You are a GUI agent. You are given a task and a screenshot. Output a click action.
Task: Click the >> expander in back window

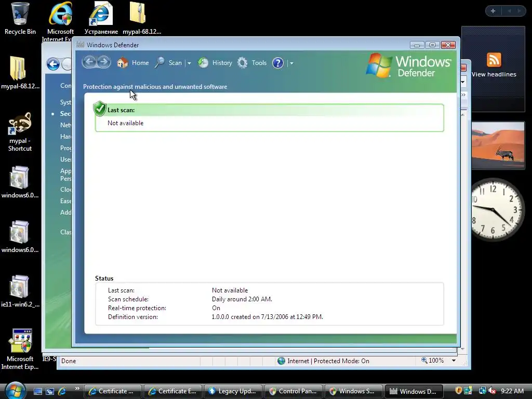[463, 95]
